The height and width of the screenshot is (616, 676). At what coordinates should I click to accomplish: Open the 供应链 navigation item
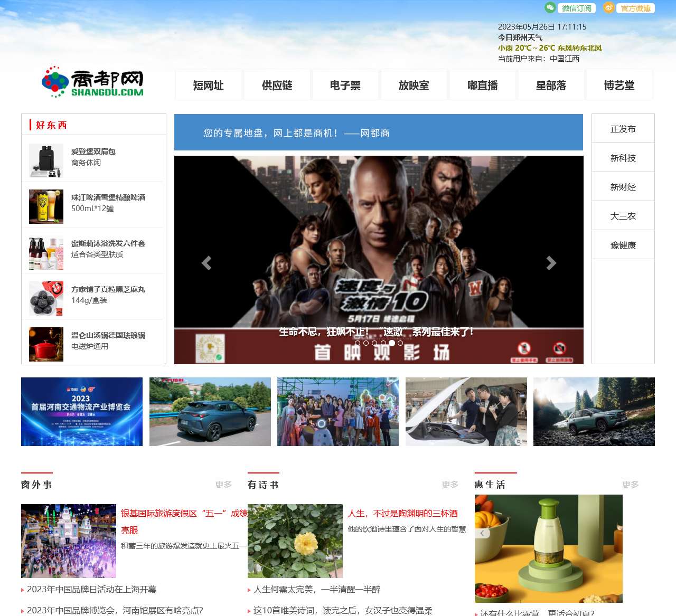277,85
